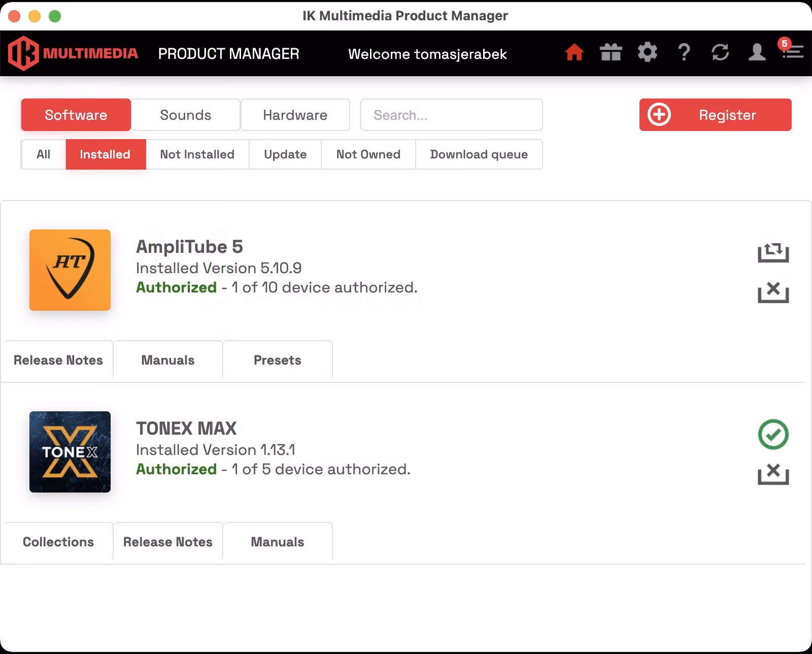Click the Search input field
Viewport: 812px width, 654px height.
[451, 115]
